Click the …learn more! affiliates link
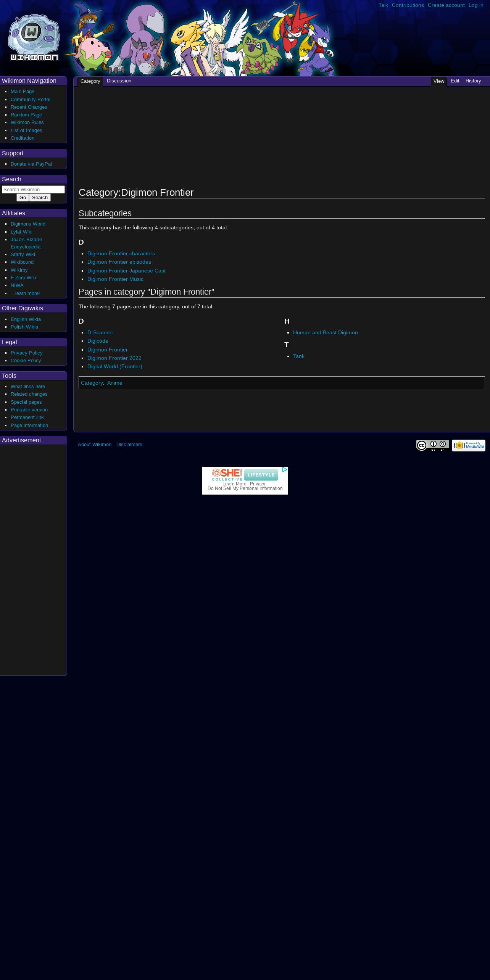490x980 pixels. (25, 293)
